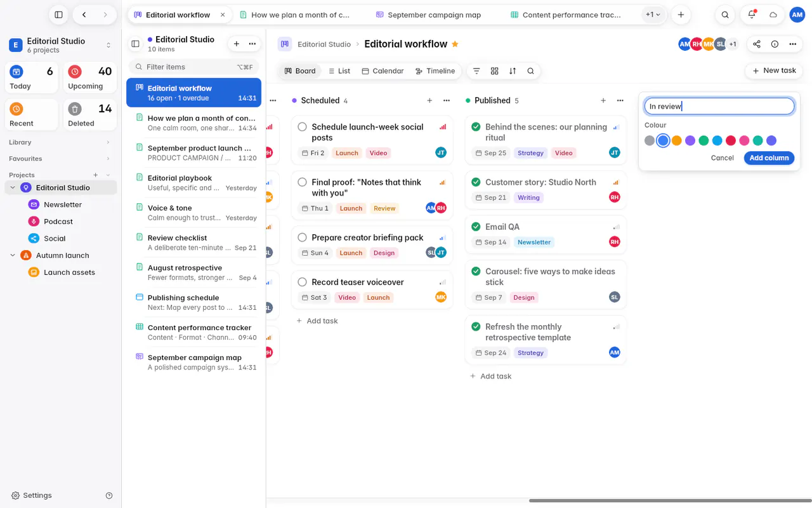Check off 'Prepare creator briefing pack'
Viewport: 812px width, 508px height.
click(302, 237)
